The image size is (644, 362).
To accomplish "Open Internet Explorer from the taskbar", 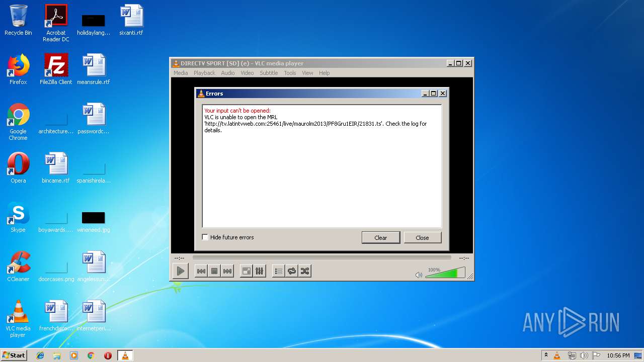I will point(40,355).
